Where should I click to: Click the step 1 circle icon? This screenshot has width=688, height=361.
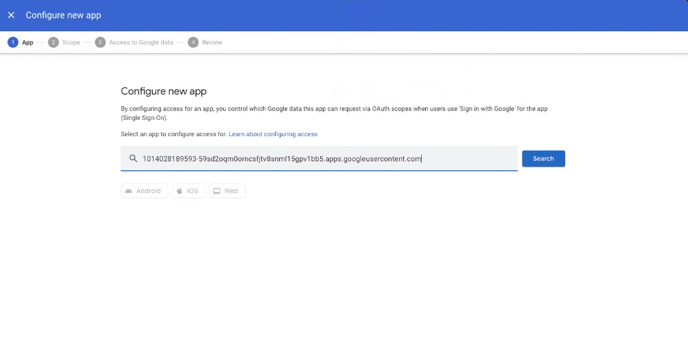(x=13, y=42)
